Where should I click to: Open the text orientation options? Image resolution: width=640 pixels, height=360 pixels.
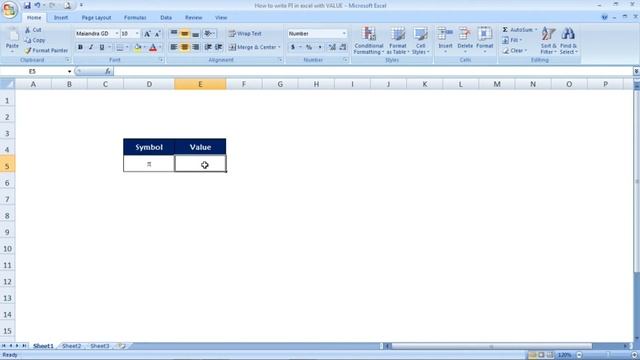click(x=209, y=34)
